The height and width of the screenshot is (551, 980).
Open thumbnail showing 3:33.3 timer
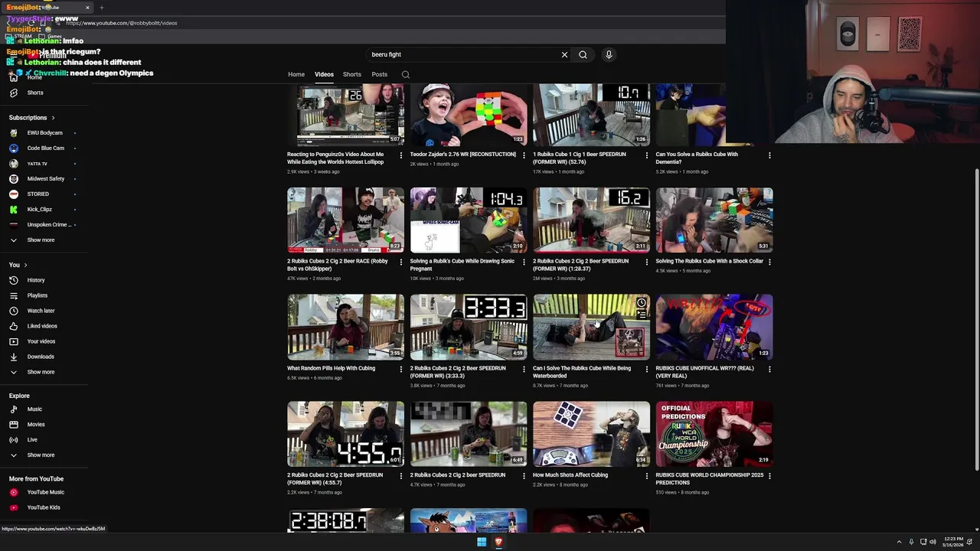[469, 327]
